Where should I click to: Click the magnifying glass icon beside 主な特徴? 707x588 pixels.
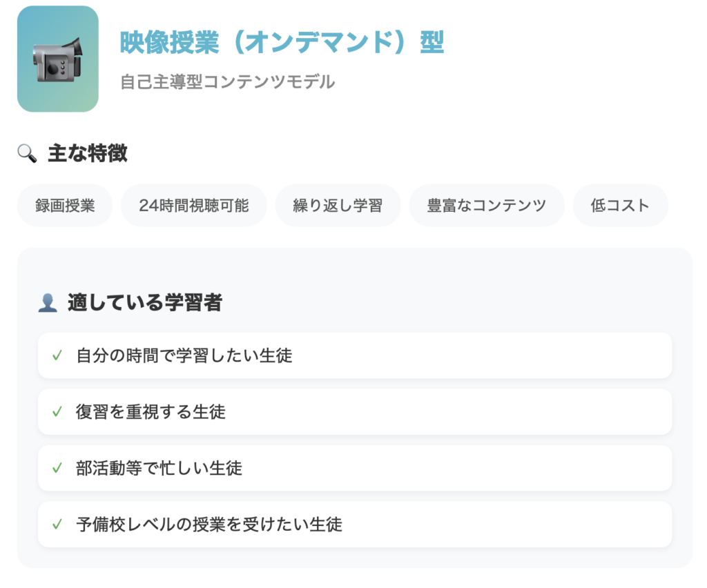[27, 153]
